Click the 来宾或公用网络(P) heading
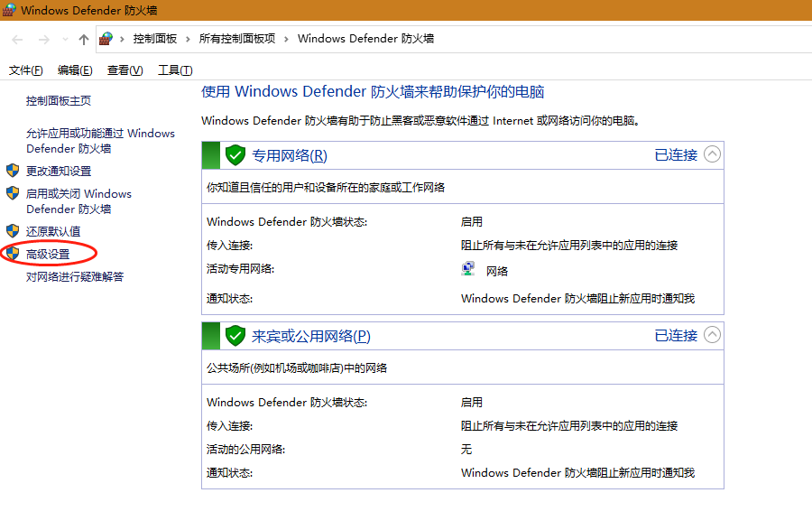 click(311, 336)
